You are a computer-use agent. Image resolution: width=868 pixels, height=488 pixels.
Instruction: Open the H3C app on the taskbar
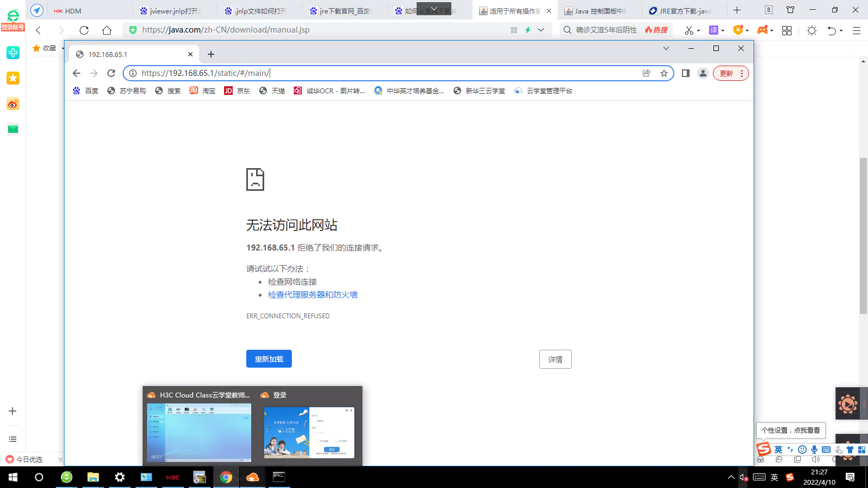pyautogui.click(x=173, y=477)
